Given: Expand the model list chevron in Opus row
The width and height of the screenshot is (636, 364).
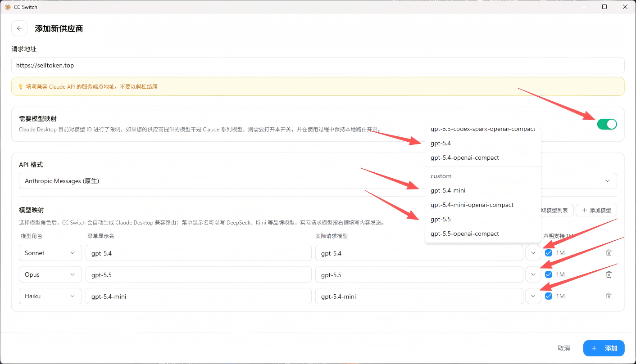Looking at the screenshot, I should point(533,274).
